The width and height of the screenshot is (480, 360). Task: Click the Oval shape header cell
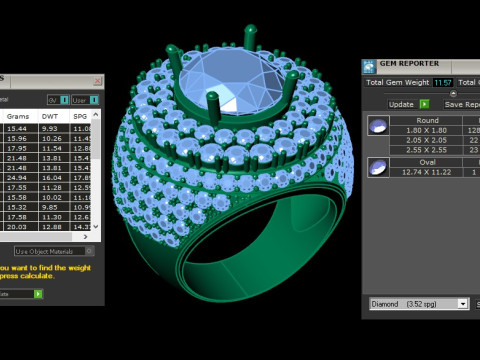point(426,162)
